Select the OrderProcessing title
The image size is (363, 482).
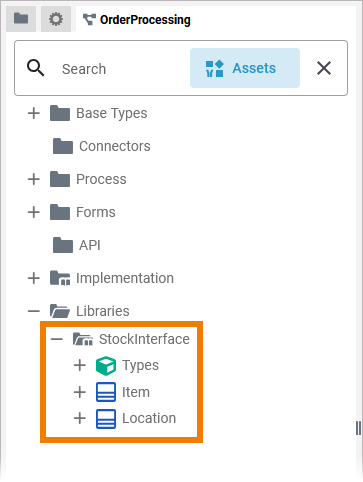pyautogui.click(x=145, y=20)
